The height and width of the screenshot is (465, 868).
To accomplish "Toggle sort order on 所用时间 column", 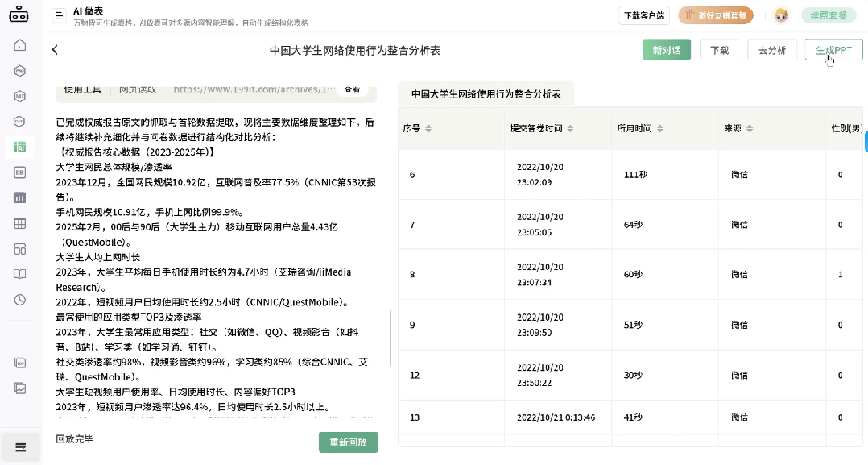I will click(661, 127).
